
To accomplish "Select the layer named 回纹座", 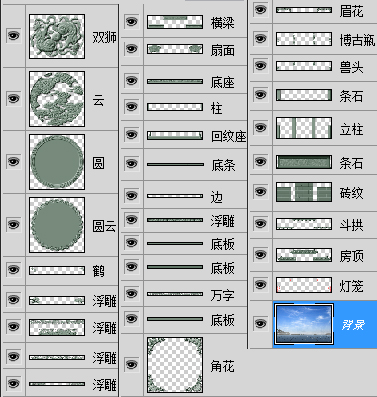I will pos(229,136).
